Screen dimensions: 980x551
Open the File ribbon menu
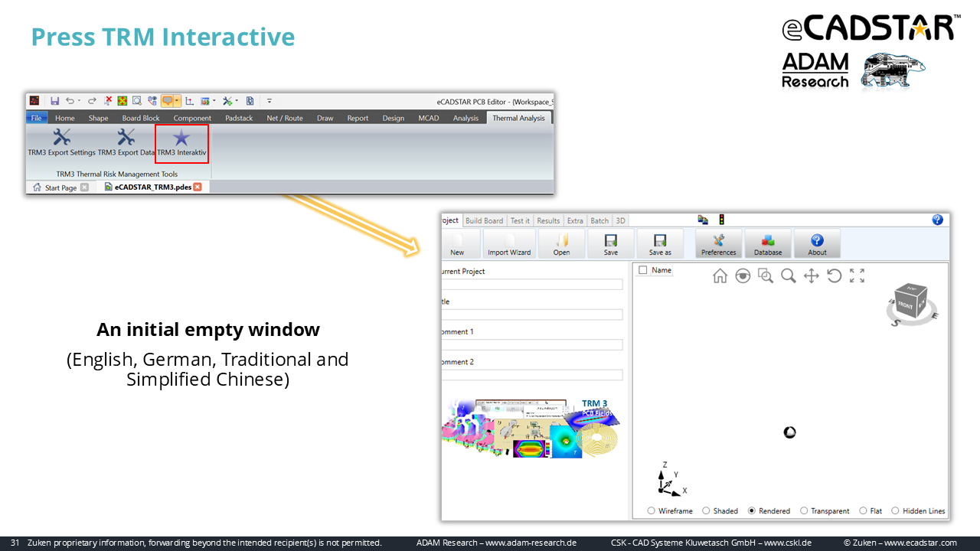point(36,118)
